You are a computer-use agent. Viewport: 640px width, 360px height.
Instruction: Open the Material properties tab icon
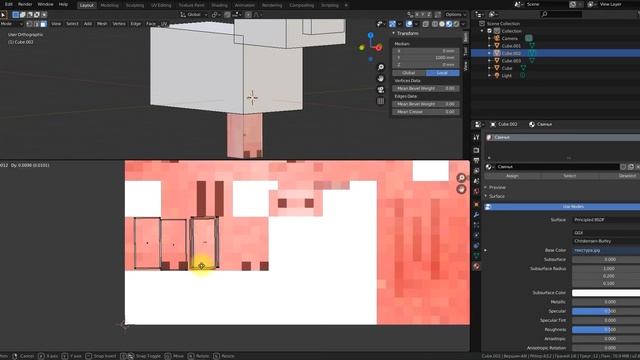coord(476,266)
